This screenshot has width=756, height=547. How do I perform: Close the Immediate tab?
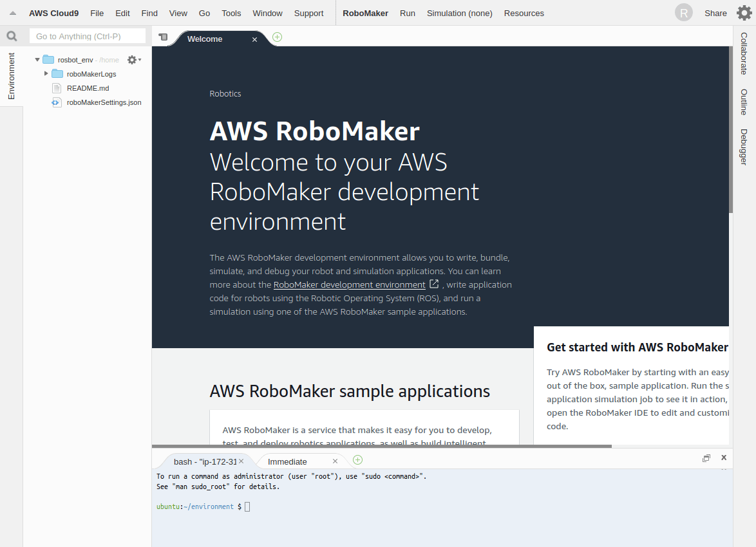click(335, 461)
